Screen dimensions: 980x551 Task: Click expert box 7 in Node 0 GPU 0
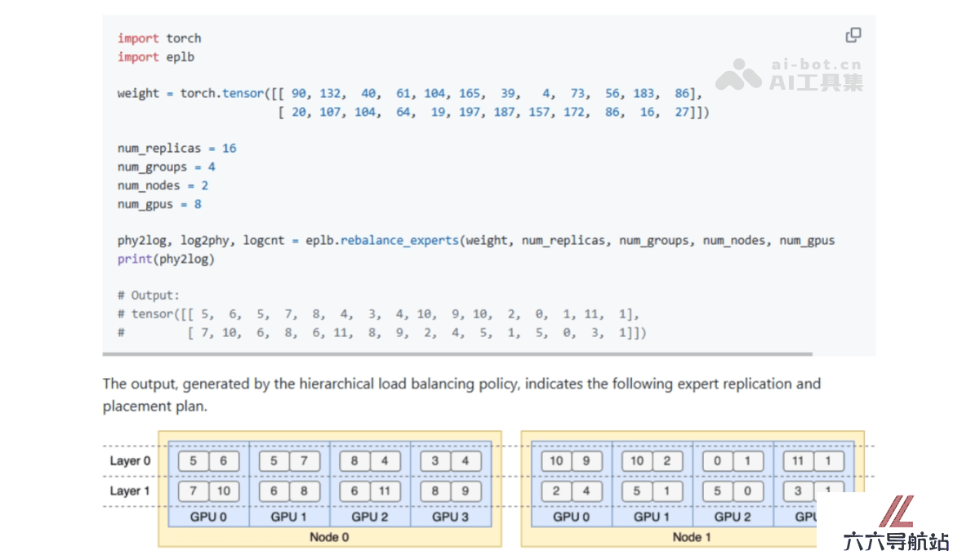click(194, 491)
